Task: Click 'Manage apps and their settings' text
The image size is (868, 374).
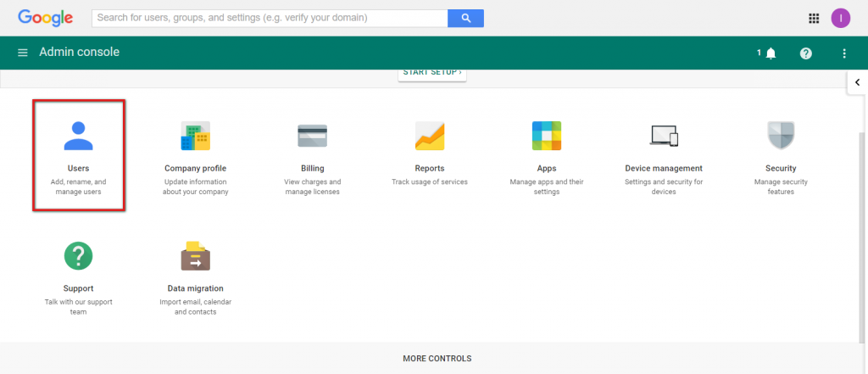Action: point(547,187)
